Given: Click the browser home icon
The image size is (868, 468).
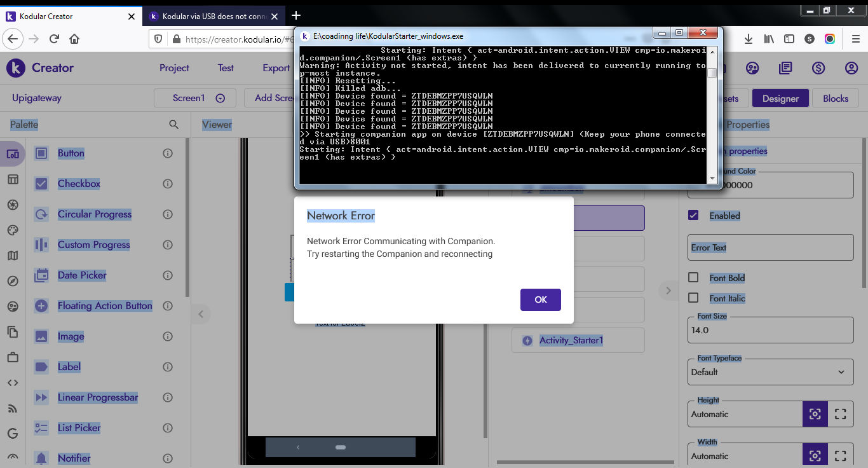Looking at the screenshot, I should click(74, 39).
